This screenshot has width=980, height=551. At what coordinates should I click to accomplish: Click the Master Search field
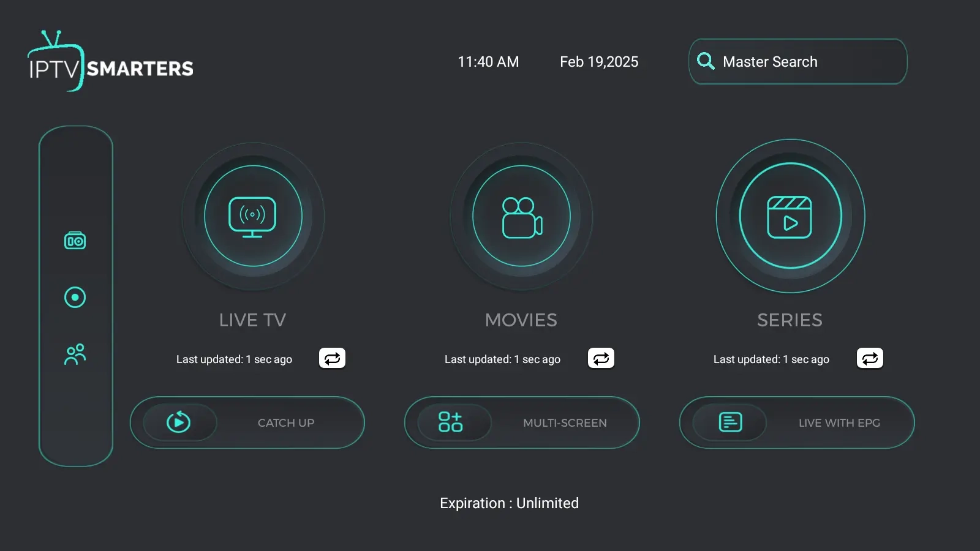797,61
